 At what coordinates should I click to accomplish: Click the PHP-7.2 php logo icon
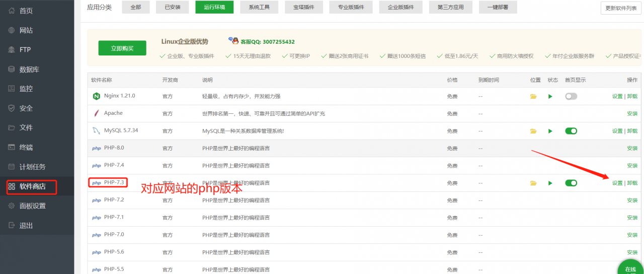pos(96,200)
